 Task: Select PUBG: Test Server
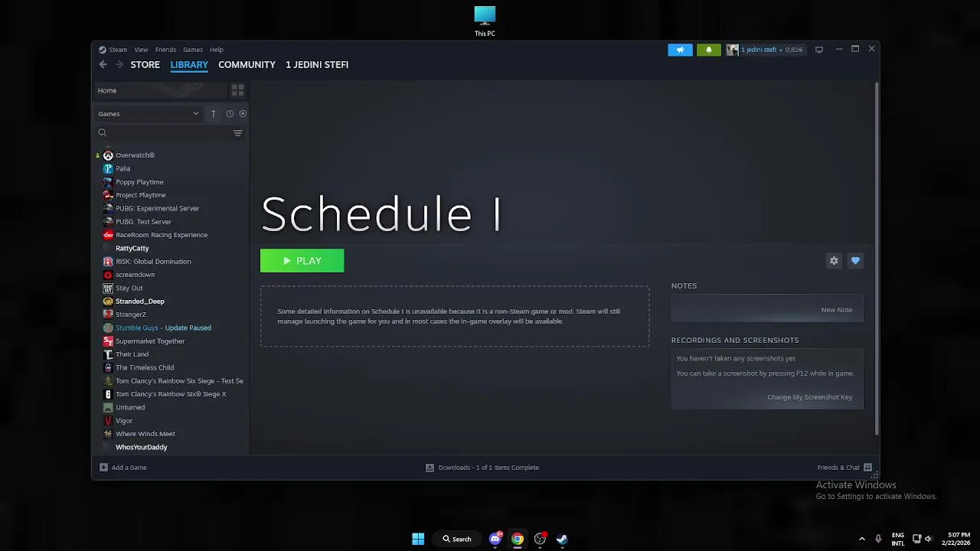click(x=143, y=222)
